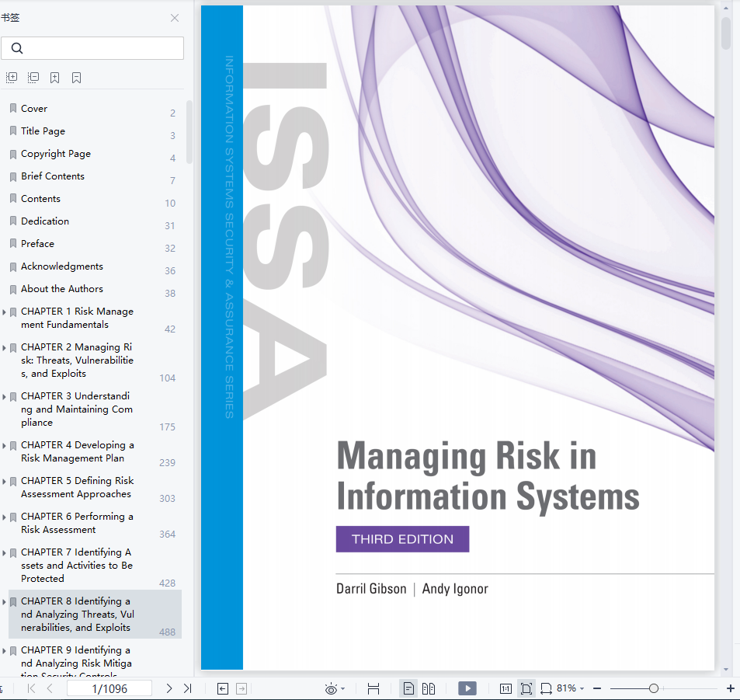Expand CHAPTER 4 Developing a Risk Management Plan
The width and height of the screenshot is (740, 700).
click(x=4, y=445)
